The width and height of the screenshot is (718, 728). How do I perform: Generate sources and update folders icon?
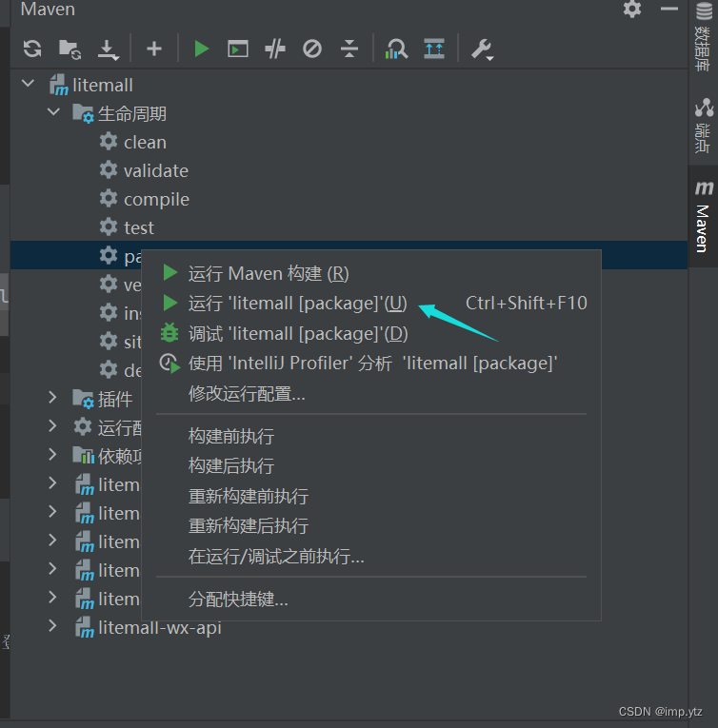tap(70, 49)
